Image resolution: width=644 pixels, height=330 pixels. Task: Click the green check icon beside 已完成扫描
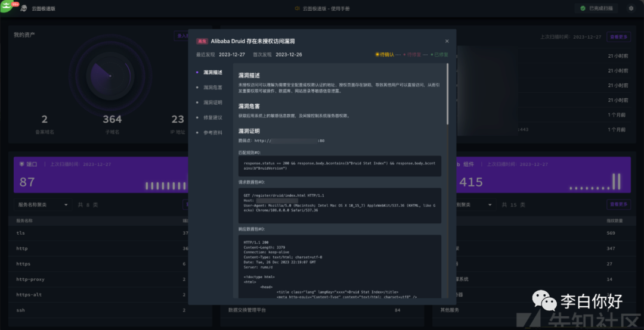(x=583, y=8)
